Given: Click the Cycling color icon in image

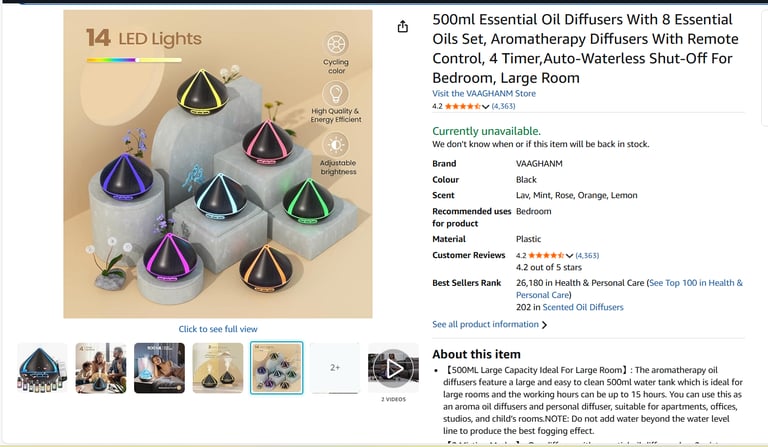Looking at the screenshot, I should point(336,44).
